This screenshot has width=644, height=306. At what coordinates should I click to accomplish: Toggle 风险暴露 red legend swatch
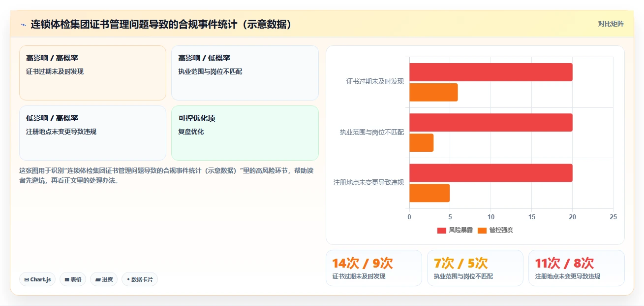441,230
